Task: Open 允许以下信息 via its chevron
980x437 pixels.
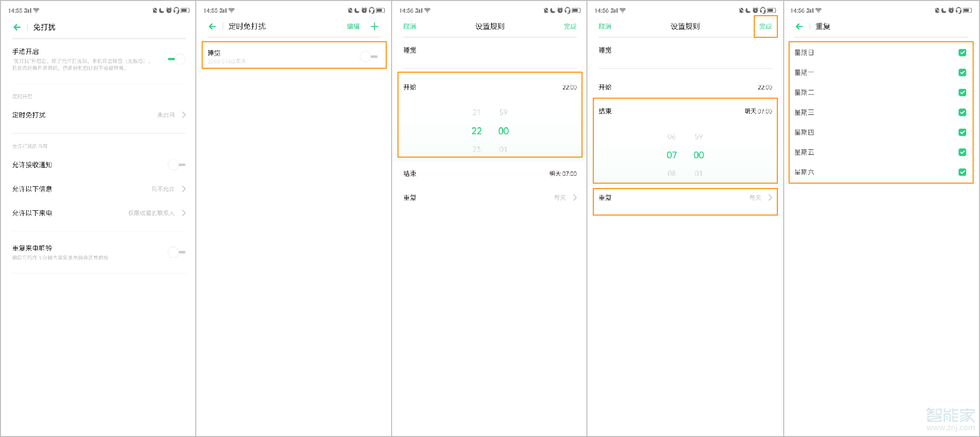Action: coord(184,189)
